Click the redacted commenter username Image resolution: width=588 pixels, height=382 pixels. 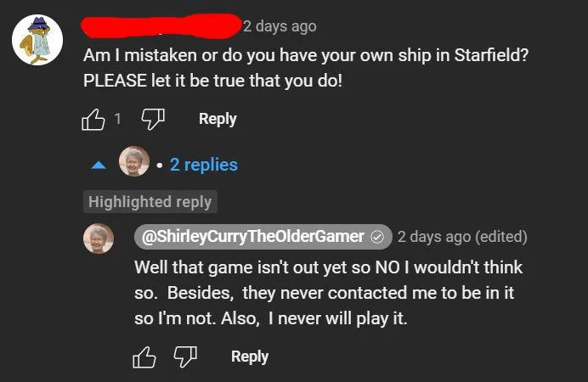(161, 26)
